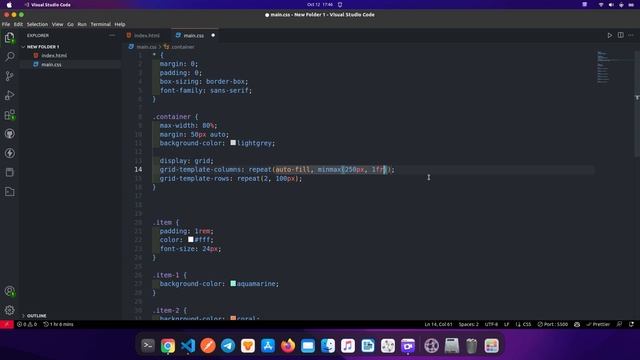
Task: Click the 1 hr 6 mins time tracker
Action: click(x=58, y=324)
